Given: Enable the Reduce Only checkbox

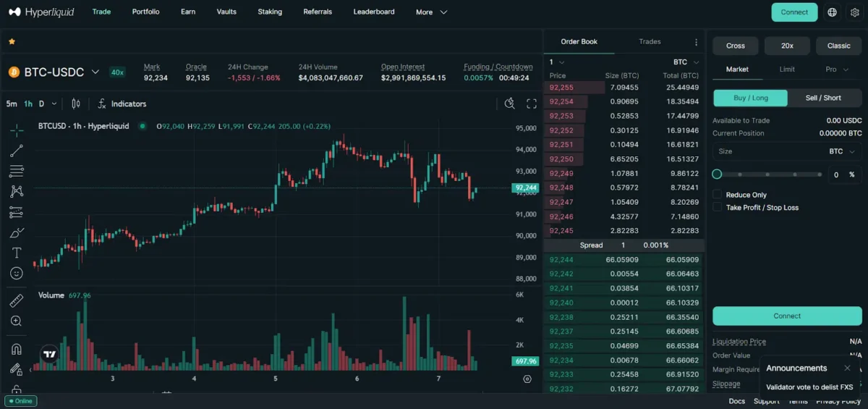Looking at the screenshot, I should (x=717, y=195).
